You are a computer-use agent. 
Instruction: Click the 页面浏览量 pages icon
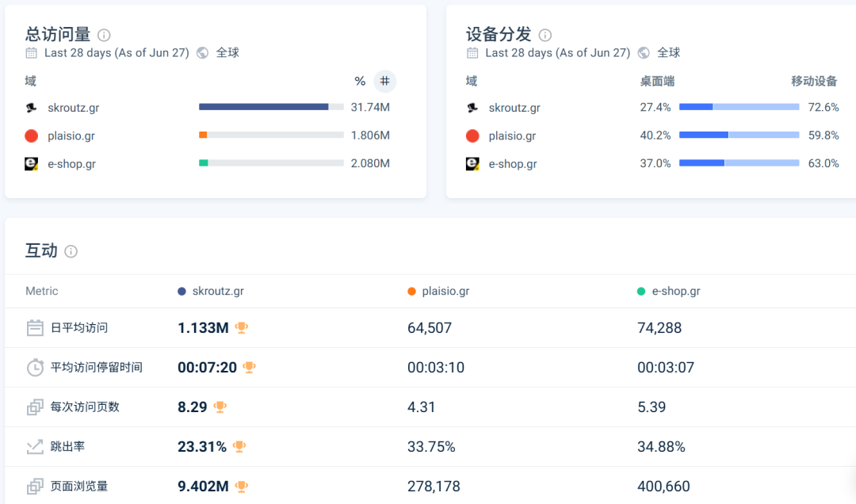pyautogui.click(x=35, y=487)
